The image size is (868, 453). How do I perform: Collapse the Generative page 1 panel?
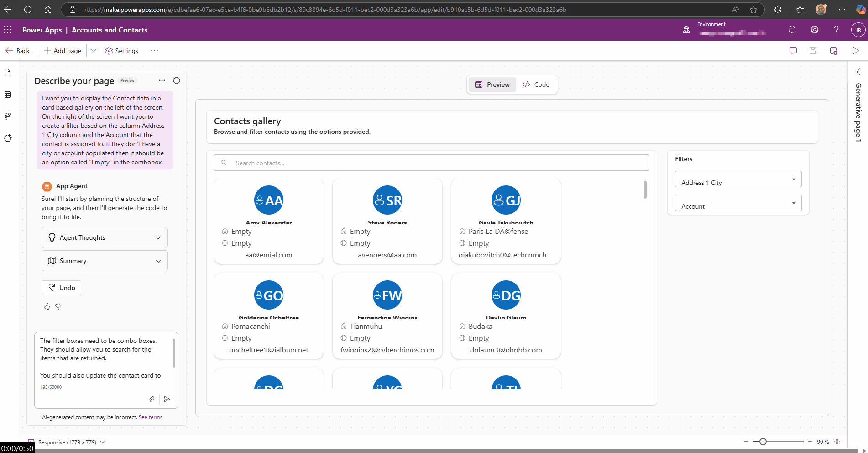858,72
